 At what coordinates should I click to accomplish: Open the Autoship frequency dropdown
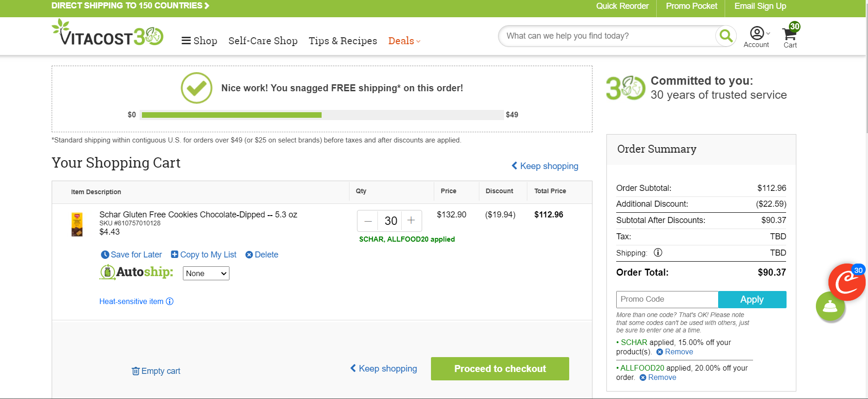206,273
